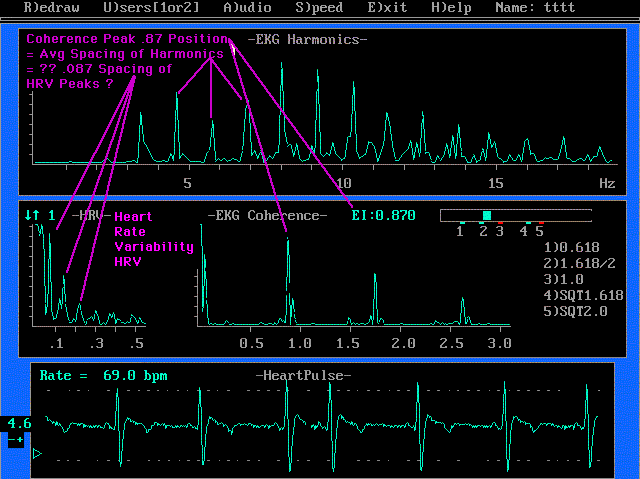Click the Rate = 69.0 bpm readout
Image resolution: width=640 pixels, height=479 pixels.
[104, 375]
